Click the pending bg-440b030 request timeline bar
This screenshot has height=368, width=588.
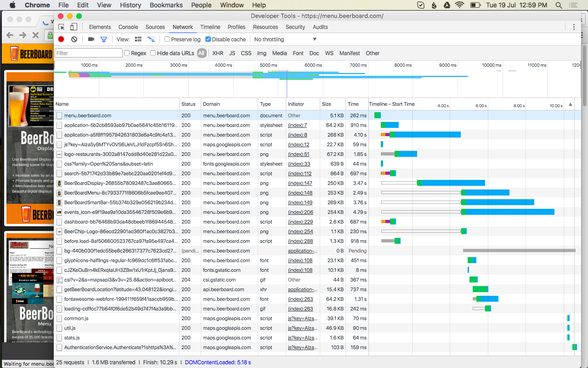click(x=519, y=251)
